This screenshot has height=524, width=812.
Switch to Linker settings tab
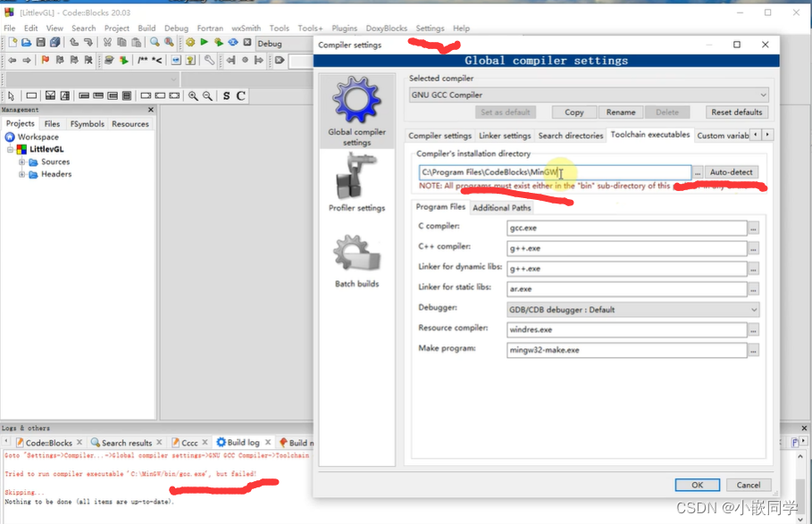pyautogui.click(x=505, y=136)
